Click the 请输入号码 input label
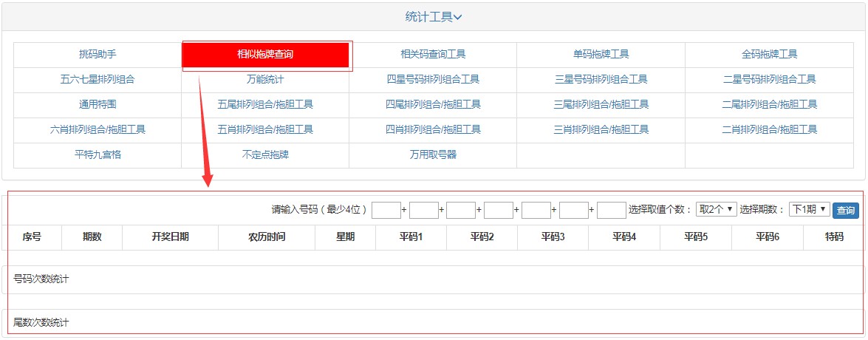 pyautogui.click(x=319, y=210)
